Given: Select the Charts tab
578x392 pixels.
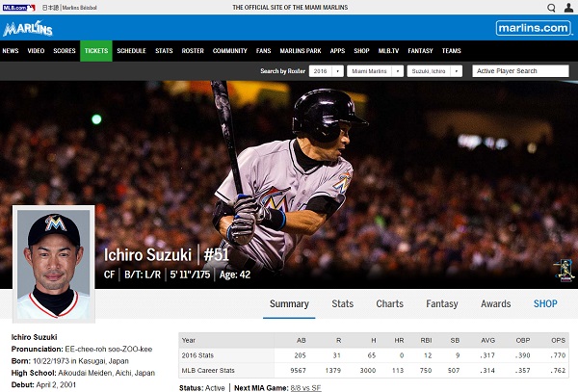Looking at the screenshot, I should pyautogui.click(x=389, y=304).
